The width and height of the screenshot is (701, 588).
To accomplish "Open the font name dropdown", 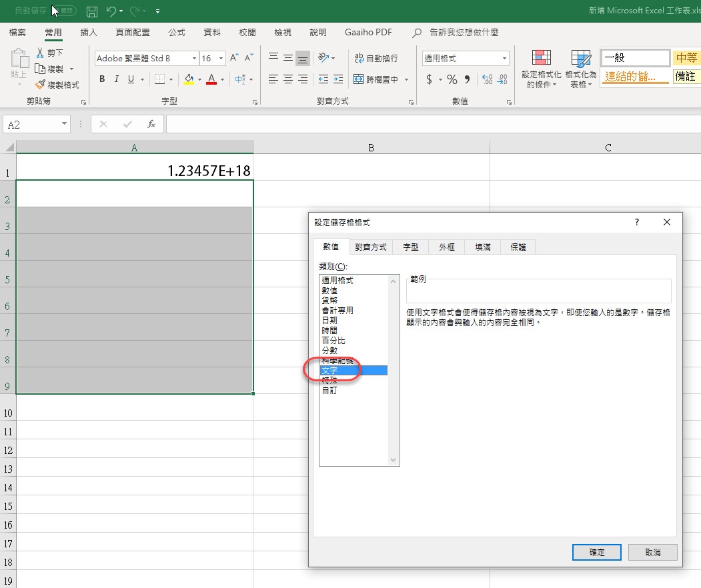I will [194, 59].
